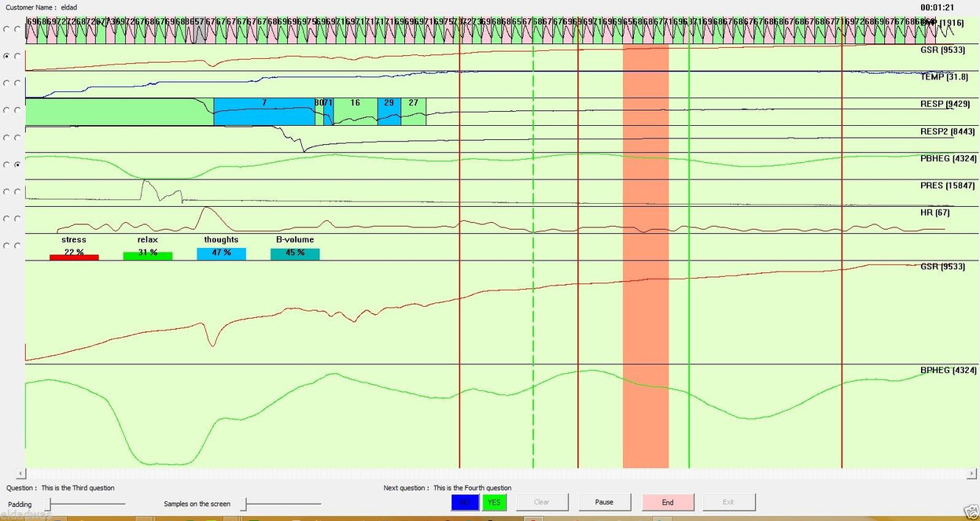Click the 'stress' statistic label
The height and width of the screenshot is (521, 980).
pos(74,239)
